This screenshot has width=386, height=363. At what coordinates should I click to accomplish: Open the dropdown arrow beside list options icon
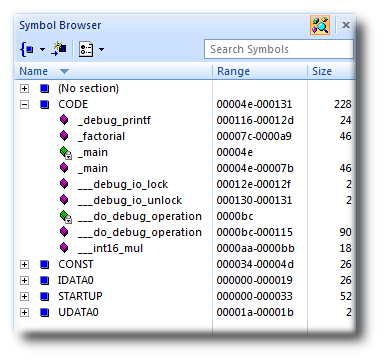(x=101, y=50)
